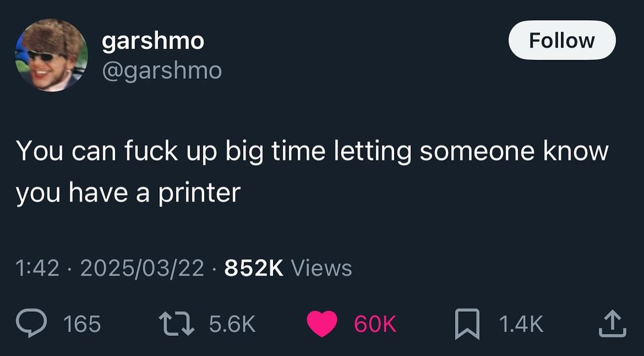Screen dimensions: 644x356
Task: Click the 60K likes count
Action: 375,324
